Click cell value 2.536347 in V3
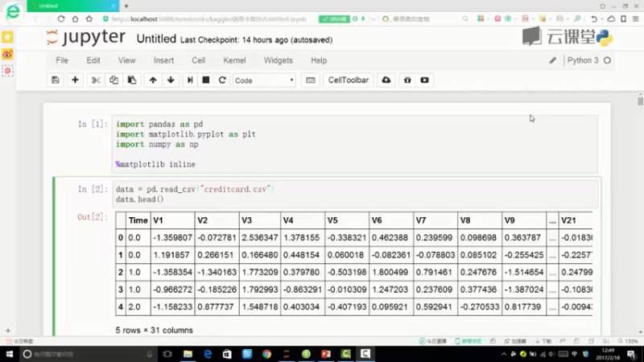Viewport: 644px width, 362px height. (259, 237)
